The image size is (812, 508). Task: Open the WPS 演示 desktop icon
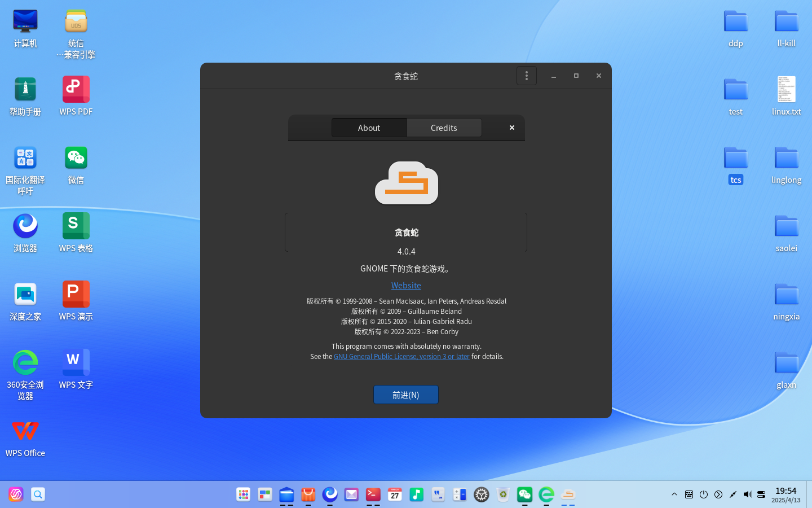click(x=76, y=301)
